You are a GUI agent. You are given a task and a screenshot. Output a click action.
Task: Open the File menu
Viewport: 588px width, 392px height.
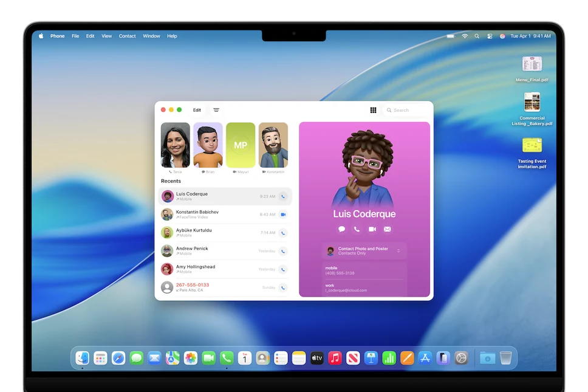point(75,36)
